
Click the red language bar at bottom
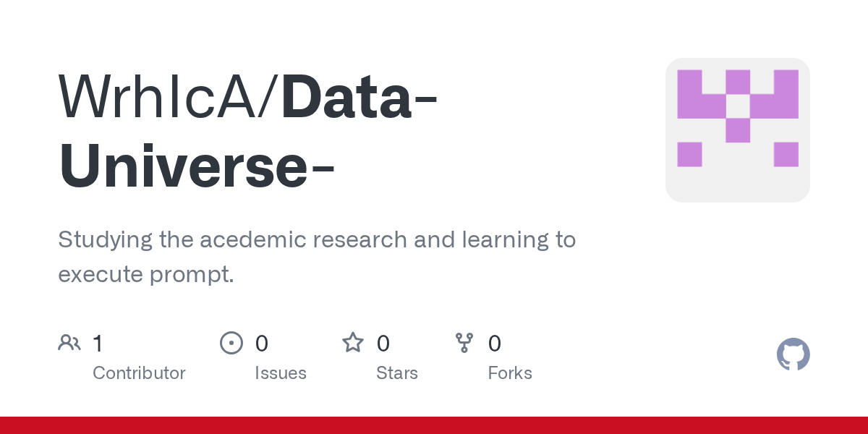(434, 425)
